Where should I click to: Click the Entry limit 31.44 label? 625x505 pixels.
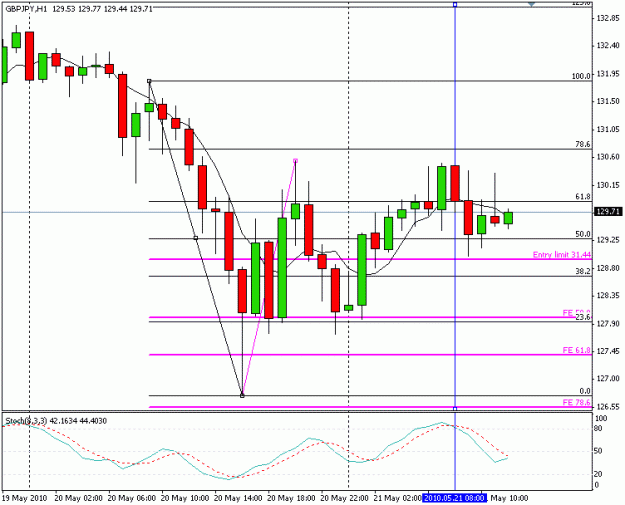click(x=562, y=254)
